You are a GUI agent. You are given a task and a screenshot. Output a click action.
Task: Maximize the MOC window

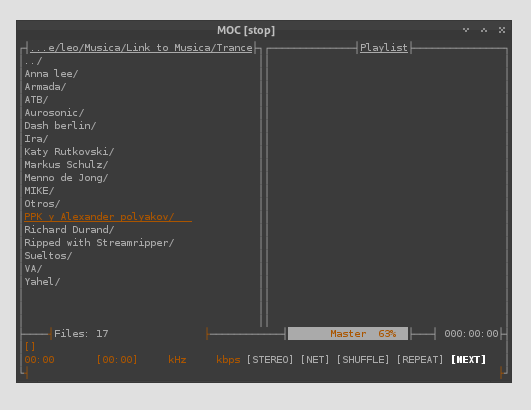coord(484,30)
